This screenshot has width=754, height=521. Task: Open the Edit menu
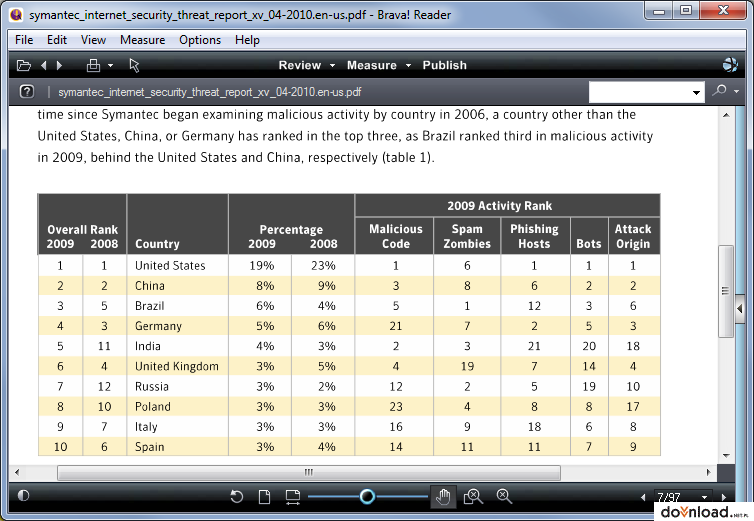57,40
